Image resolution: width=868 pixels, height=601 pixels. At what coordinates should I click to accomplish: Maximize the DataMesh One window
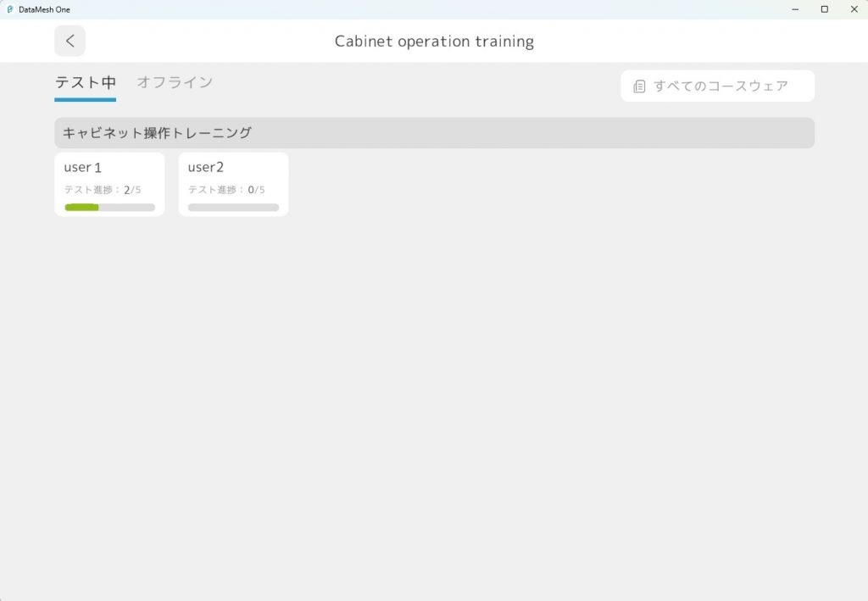click(x=824, y=9)
